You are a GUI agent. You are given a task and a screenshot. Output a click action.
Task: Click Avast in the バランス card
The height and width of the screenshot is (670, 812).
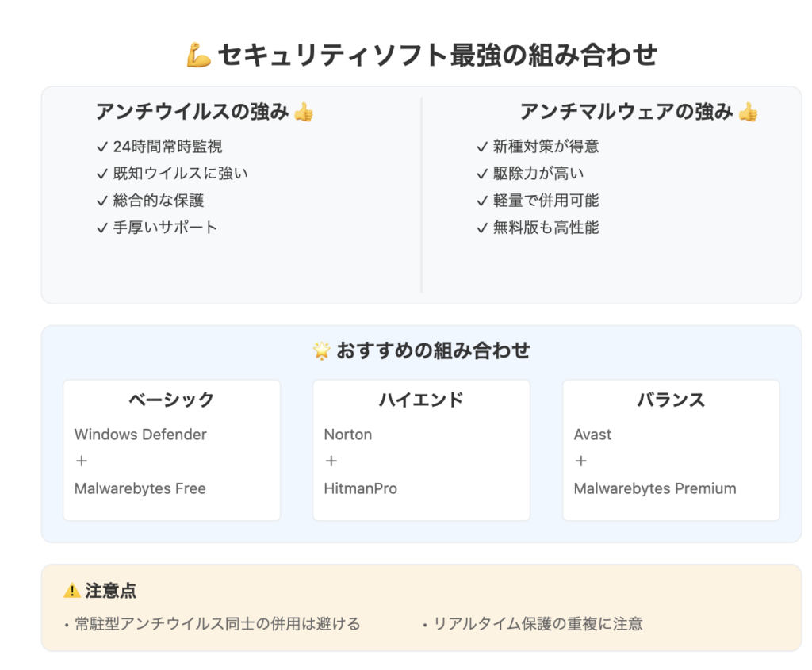[592, 434]
